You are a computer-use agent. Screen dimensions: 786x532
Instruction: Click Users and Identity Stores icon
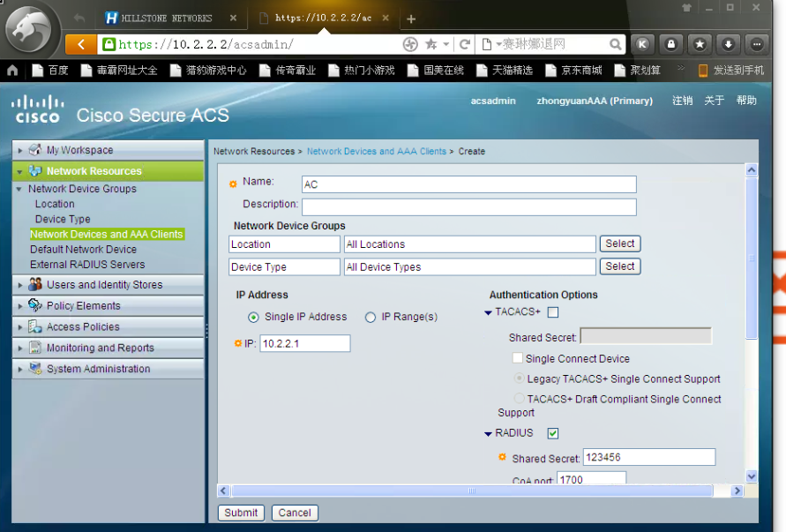(x=35, y=284)
